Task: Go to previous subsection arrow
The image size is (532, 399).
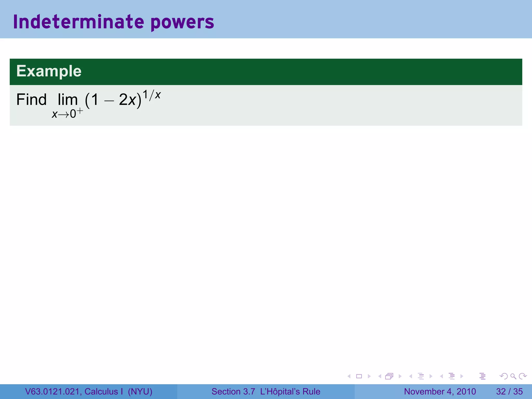Action: [410, 376]
